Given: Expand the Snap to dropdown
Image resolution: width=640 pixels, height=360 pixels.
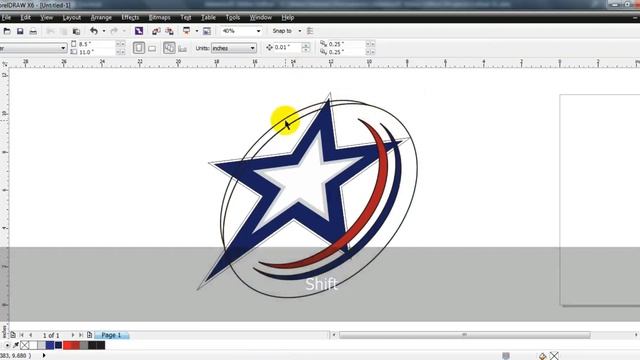Looking at the screenshot, I should tap(300, 31).
